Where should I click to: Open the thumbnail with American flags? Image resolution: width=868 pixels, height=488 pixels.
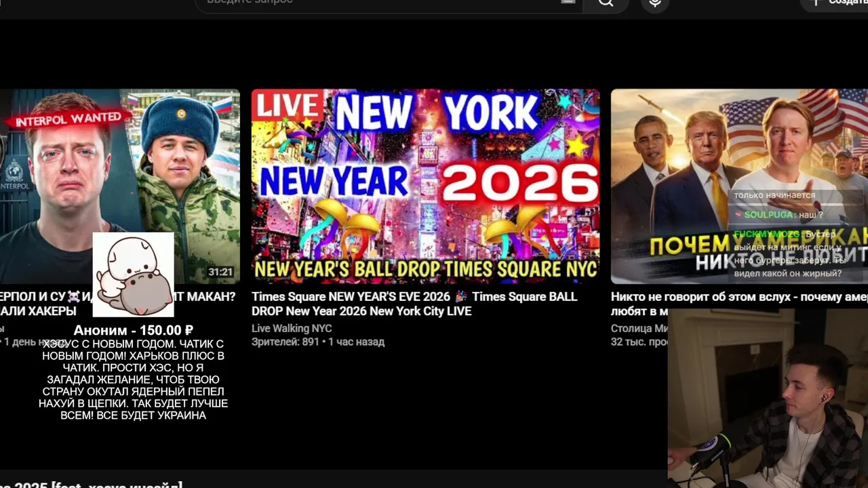coord(739,186)
